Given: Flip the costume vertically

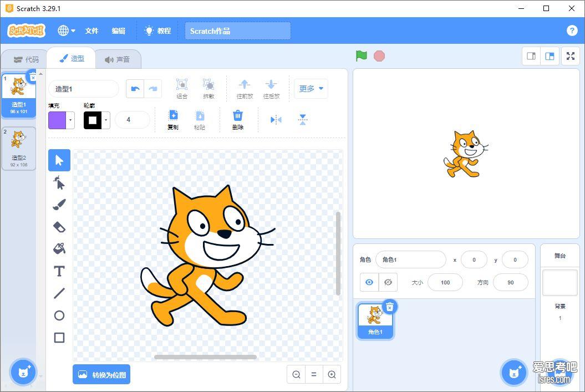Looking at the screenshot, I should coord(303,120).
